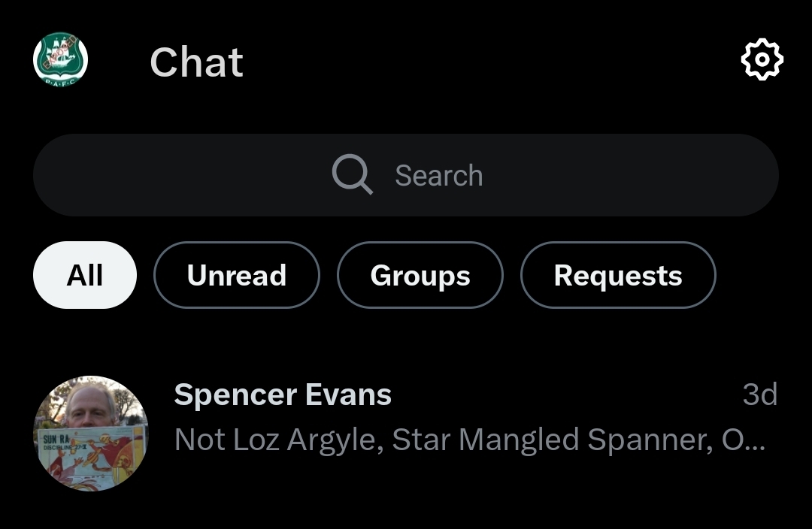This screenshot has height=529, width=812.
Task: Click the magnifying glass search icon
Action: coord(352,175)
